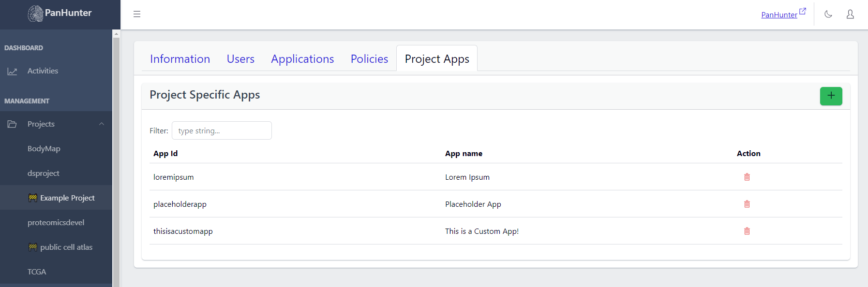Open the Users tab
Image resolution: width=868 pixels, height=287 pixels.
[x=240, y=59]
